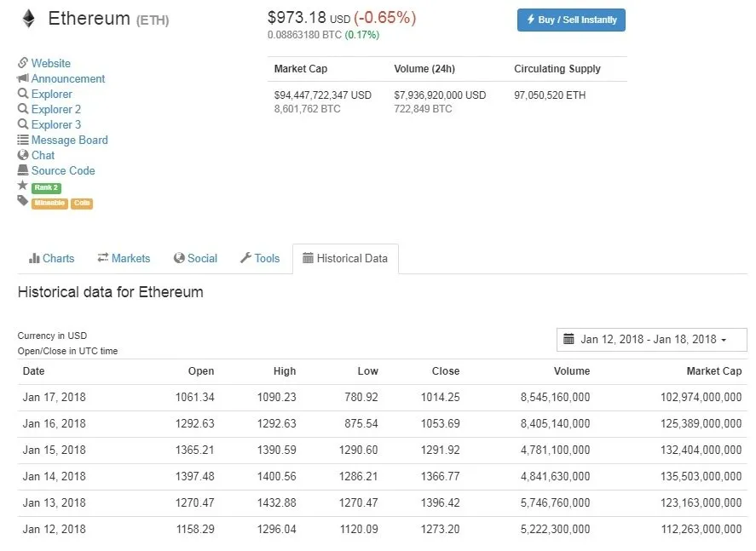
Task: Click the calendar icon in date range picker
Action: 569,339
